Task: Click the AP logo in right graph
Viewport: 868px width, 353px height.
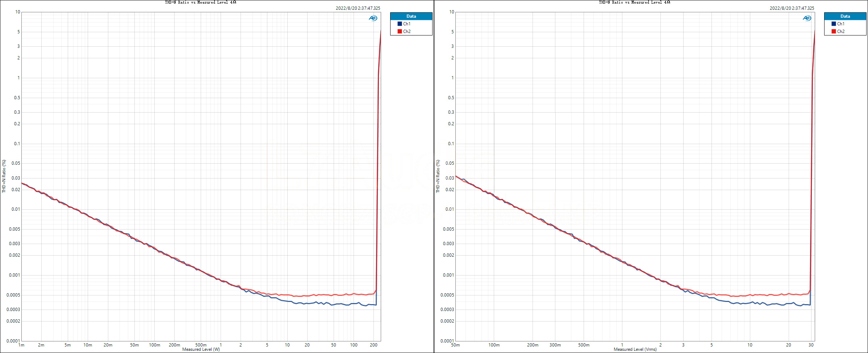Action: pyautogui.click(x=807, y=18)
